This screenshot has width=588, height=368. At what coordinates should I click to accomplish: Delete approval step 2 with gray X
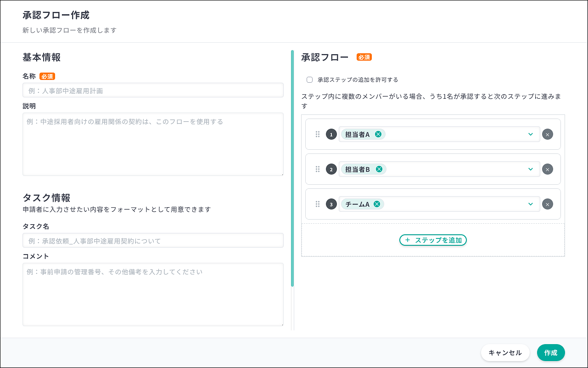coord(547,169)
